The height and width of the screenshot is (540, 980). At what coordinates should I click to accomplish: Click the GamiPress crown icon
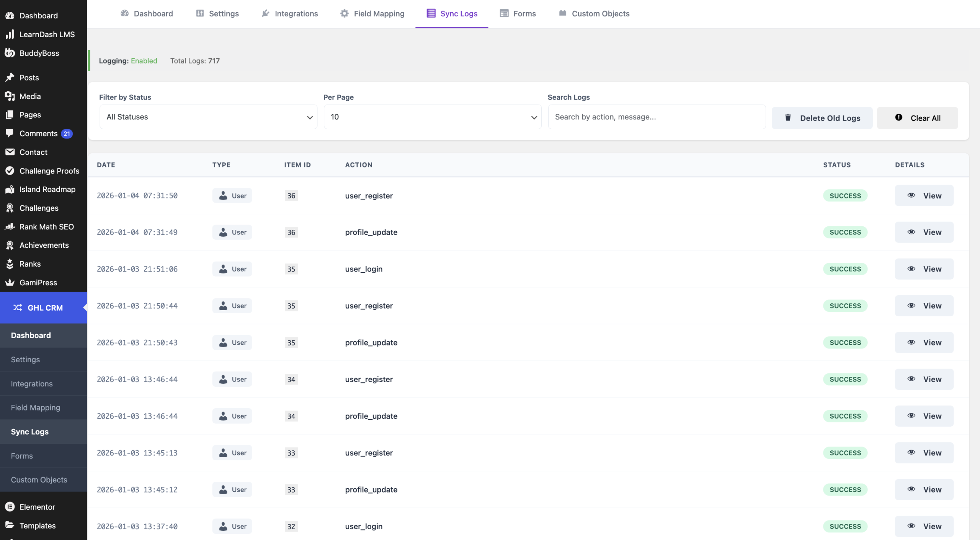(10, 283)
